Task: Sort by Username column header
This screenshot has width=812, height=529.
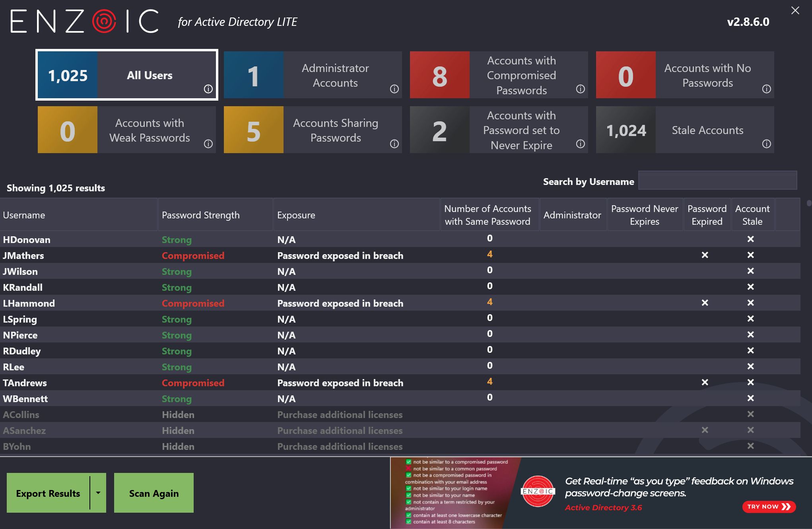Action: coord(78,215)
